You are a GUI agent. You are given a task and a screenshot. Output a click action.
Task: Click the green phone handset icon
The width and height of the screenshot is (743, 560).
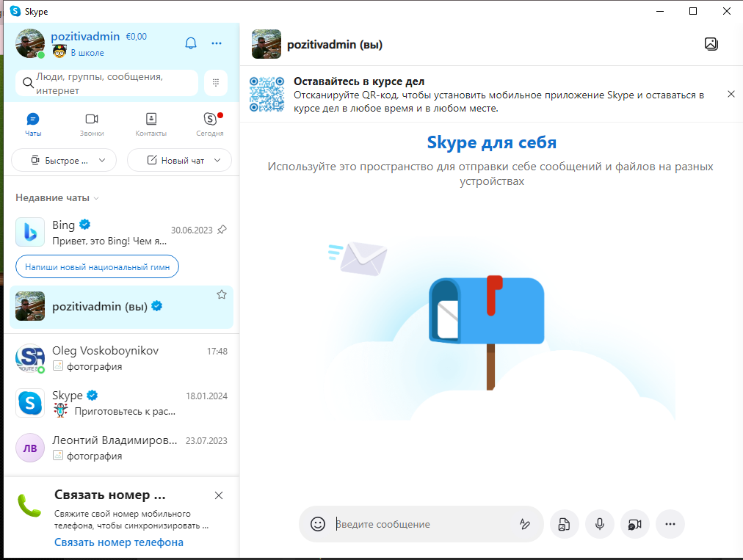[x=29, y=506]
